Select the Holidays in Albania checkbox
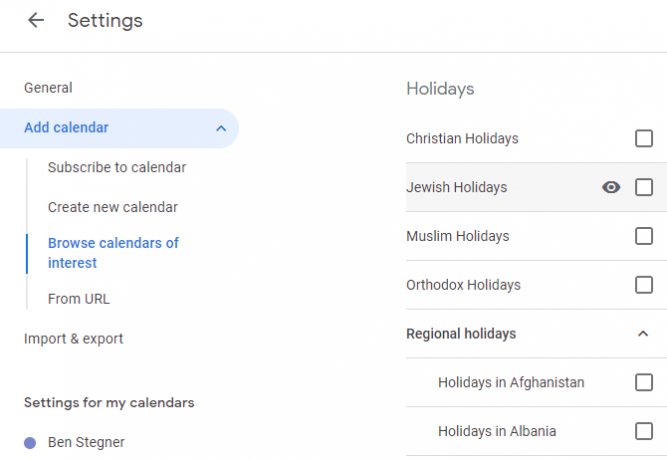The width and height of the screenshot is (667, 460). click(x=644, y=431)
